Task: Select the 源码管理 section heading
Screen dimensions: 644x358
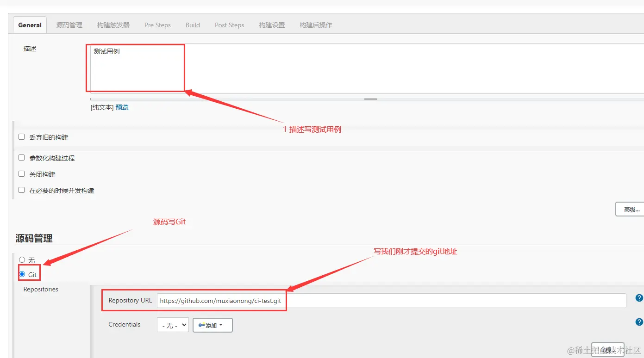Action: click(34, 238)
